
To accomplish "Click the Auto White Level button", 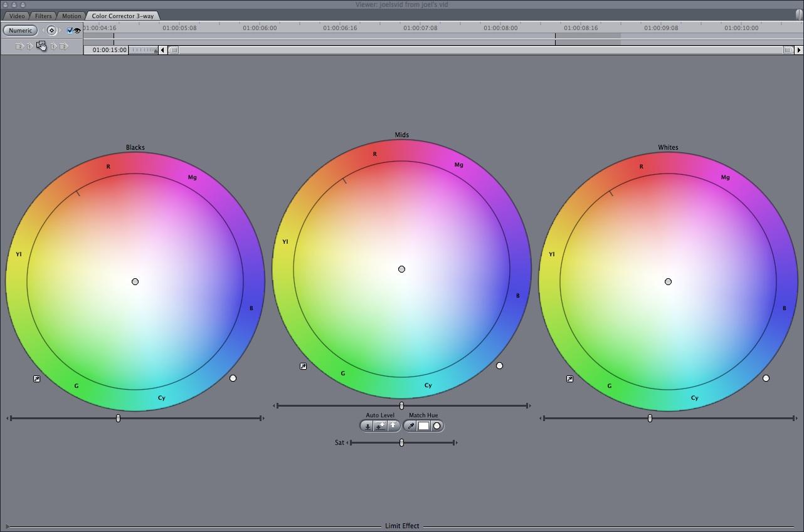I will (x=393, y=426).
